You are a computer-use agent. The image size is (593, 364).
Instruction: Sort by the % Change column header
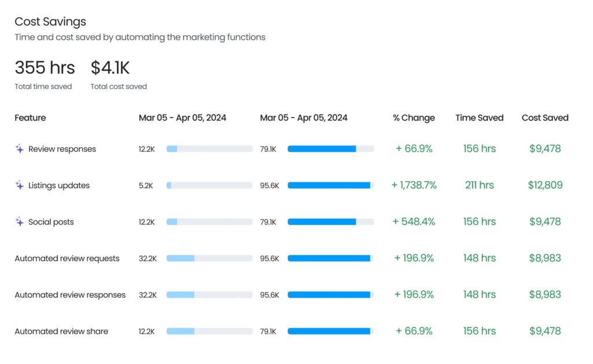(415, 117)
